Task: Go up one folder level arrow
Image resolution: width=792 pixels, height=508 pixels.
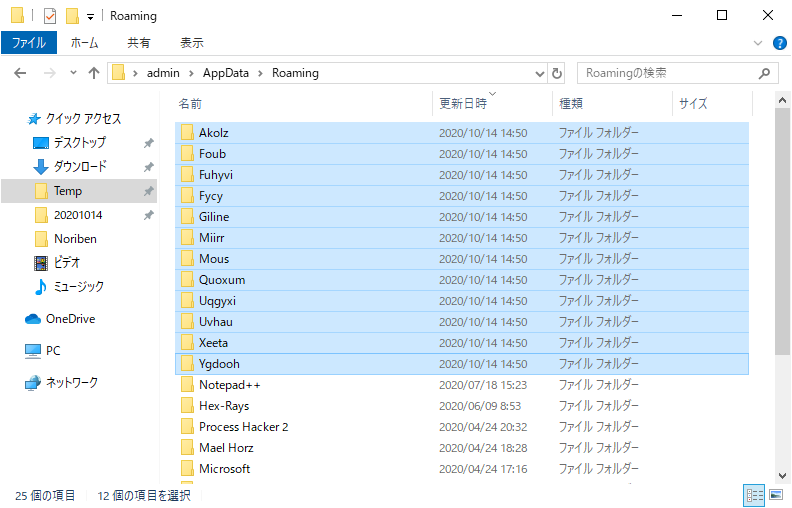Action: pos(94,73)
